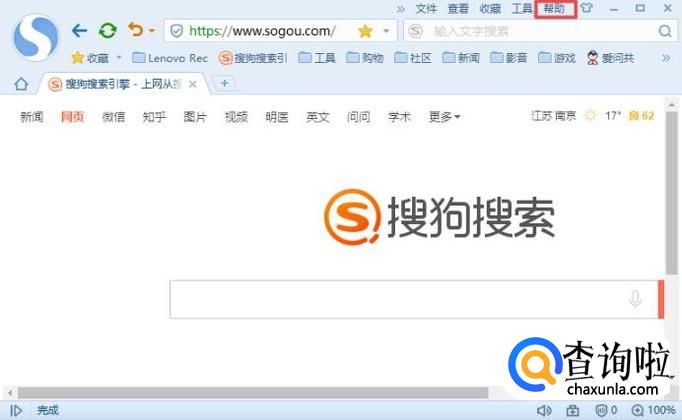The height and width of the screenshot is (420, 682).
Task: Click the status bar toolbox icon
Action: [x=572, y=410]
